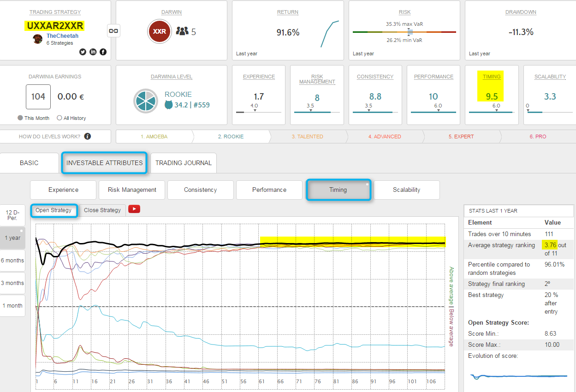This screenshot has height=392, width=576.
Task: Select the All History radio button
Action: [59, 118]
